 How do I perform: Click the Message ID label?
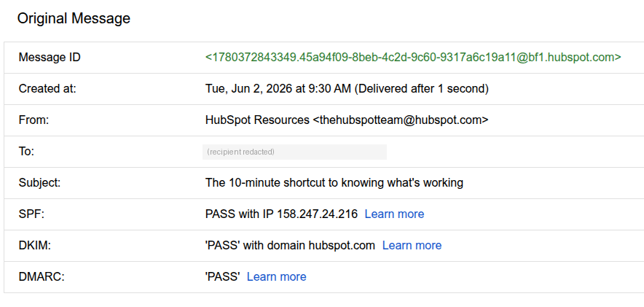point(50,58)
